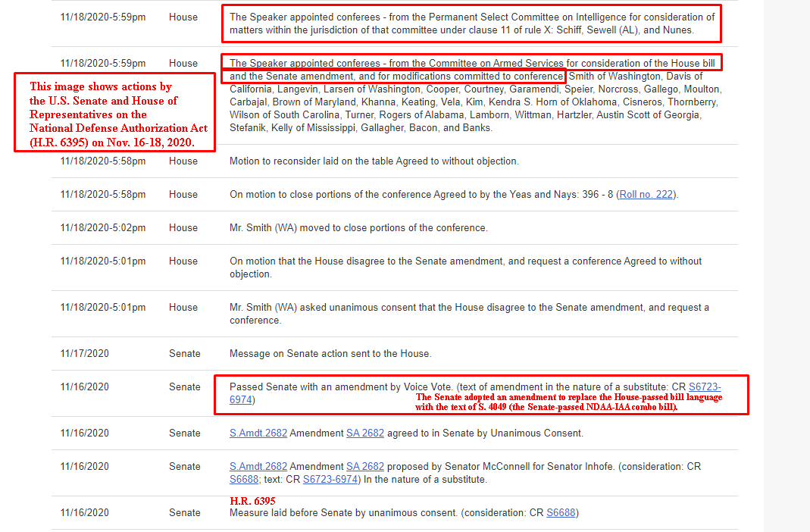Click 'Passed Senate with an amendment by Voice Vote' text
This screenshot has height=532, width=810.
pos(341,386)
